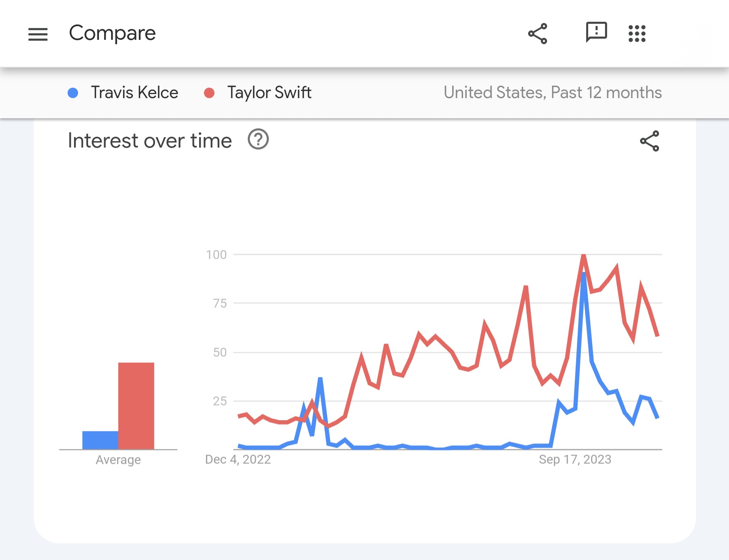Click the Average label under bars
The height and width of the screenshot is (560, 729).
pos(118,459)
